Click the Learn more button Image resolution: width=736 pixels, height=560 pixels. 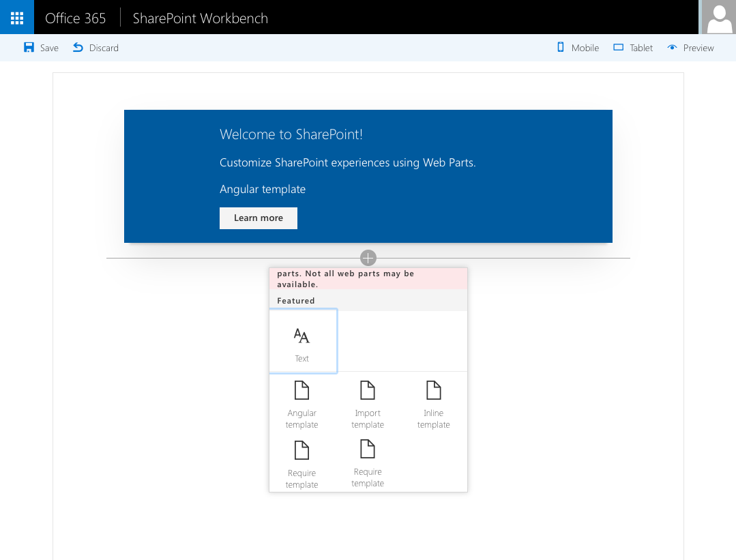258,218
